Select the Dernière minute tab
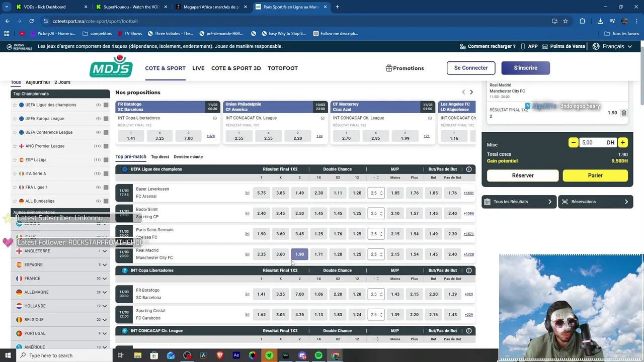This screenshot has width=644, height=362. tap(188, 157)
